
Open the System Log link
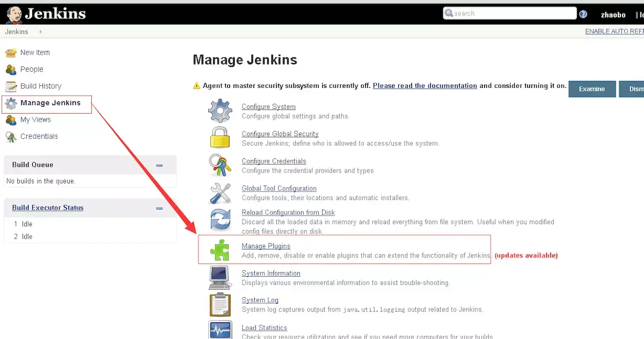tap(260, 300)
